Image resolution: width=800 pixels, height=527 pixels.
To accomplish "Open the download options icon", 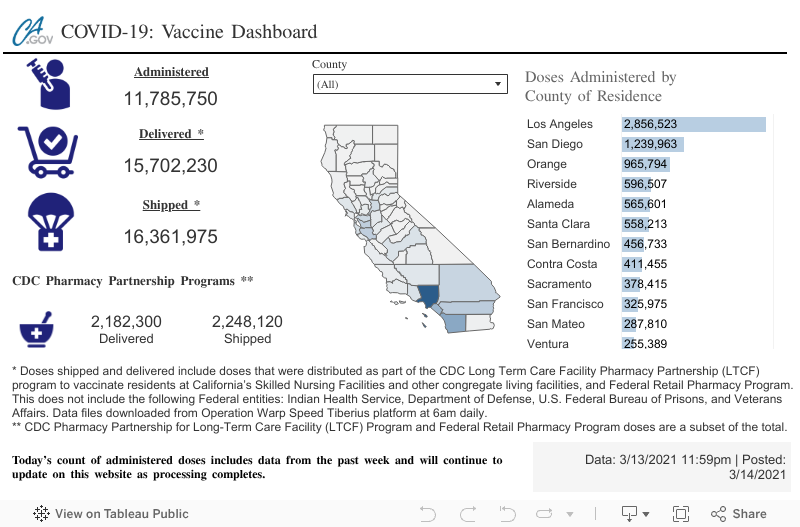I will click(630, 514).
